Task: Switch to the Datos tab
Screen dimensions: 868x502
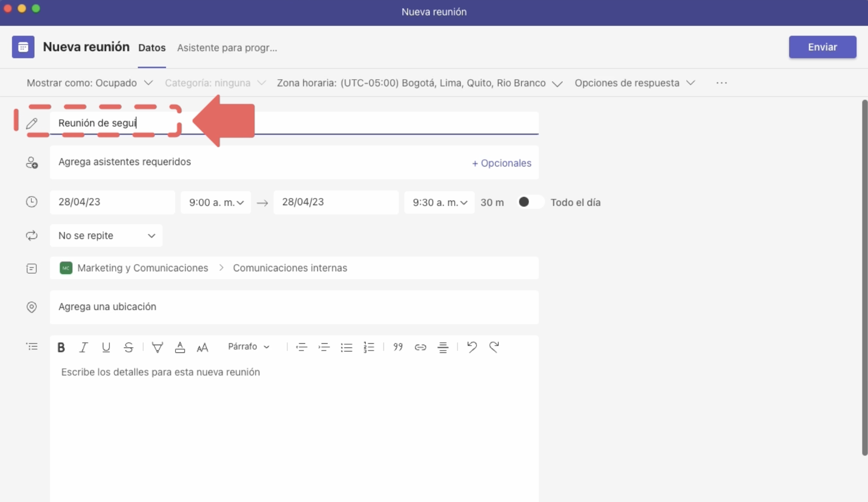Action: [152, 48]
